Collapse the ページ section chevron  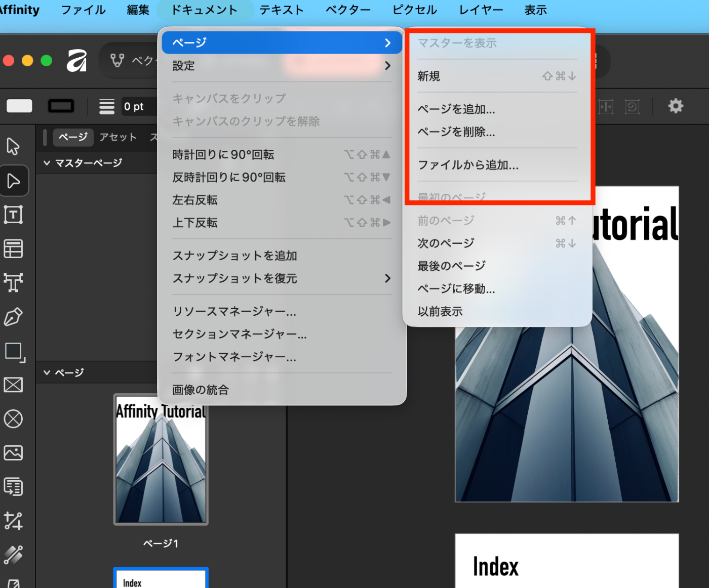(x=47, y=372)
